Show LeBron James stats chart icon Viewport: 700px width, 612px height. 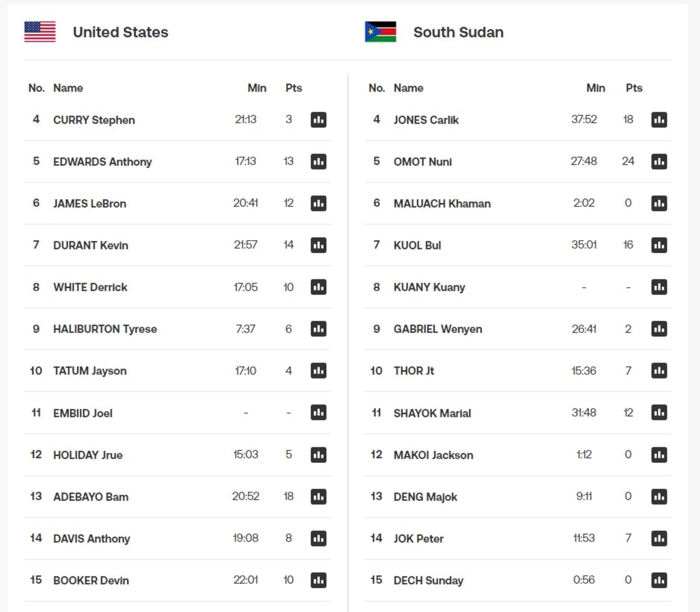coord(318,203)
